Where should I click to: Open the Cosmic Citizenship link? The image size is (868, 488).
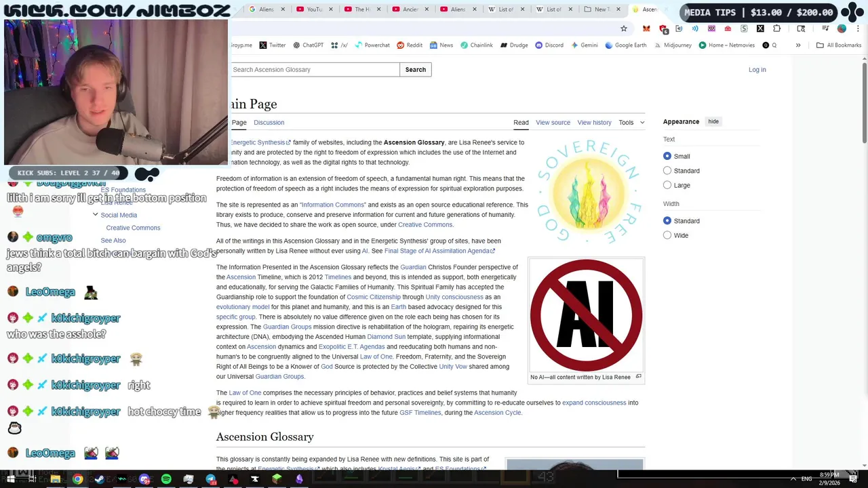374,297
